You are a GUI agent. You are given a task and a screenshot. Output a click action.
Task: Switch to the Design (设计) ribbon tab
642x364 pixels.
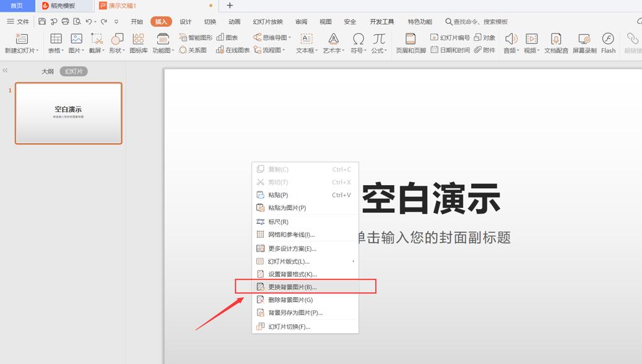coord(186,22)
